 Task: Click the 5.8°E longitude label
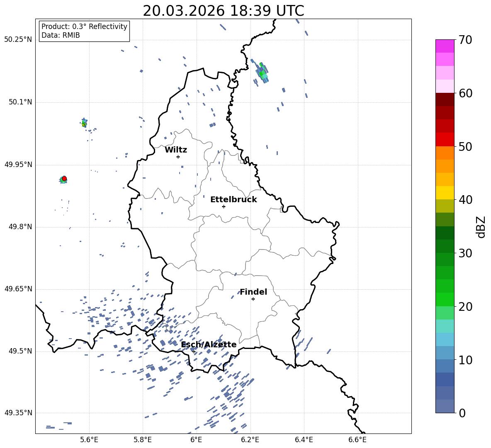pos(143,440)
